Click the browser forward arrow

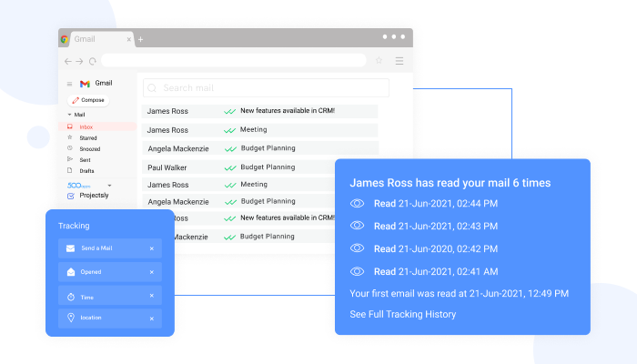coord(80,61)
